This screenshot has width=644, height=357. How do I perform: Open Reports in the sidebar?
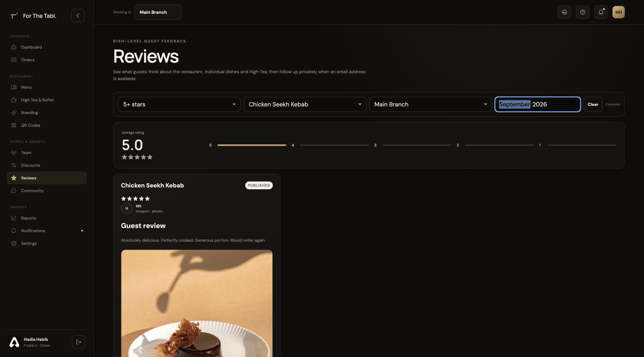click(x=47, y=218)
